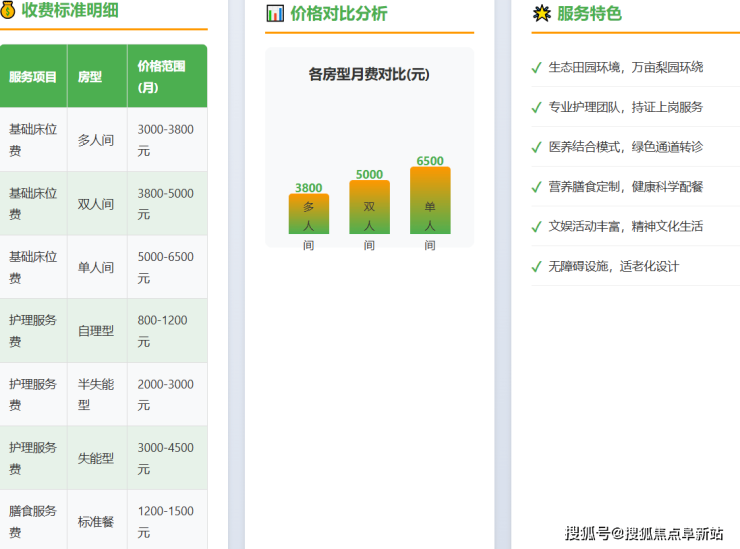Click the 3000-3800元 price cell
This screenshot has width=740, height=549.
166,140
